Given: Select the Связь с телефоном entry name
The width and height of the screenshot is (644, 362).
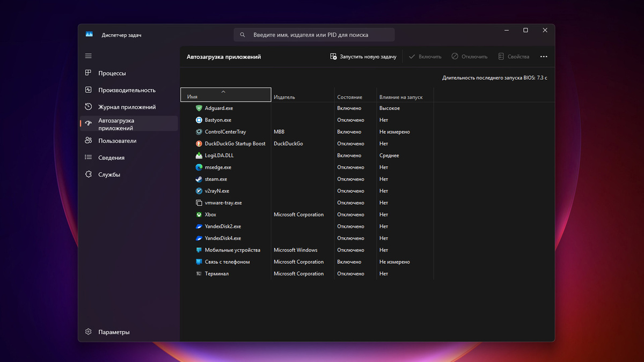Looking at the screenshot, I should coord(227,262).
